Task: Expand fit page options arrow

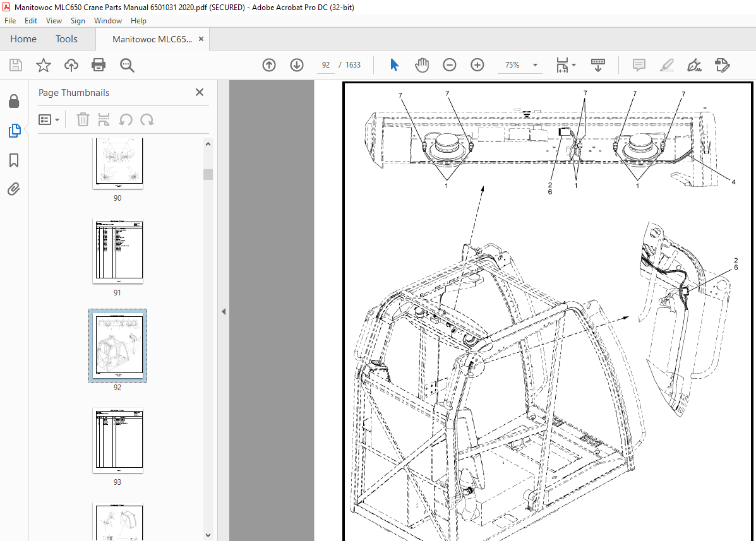Action: pyautogui.click(x=573, y=65)
